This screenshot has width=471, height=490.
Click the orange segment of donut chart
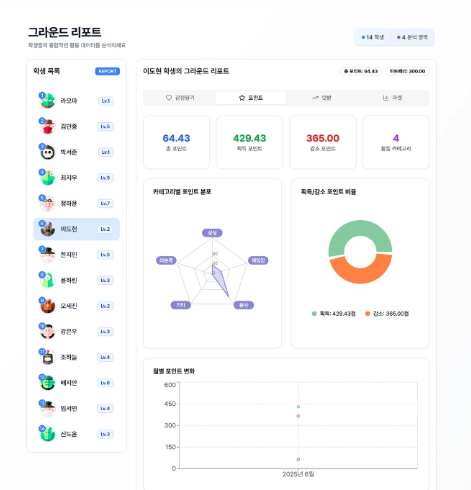pyautogui.click(x=360, y=274)
